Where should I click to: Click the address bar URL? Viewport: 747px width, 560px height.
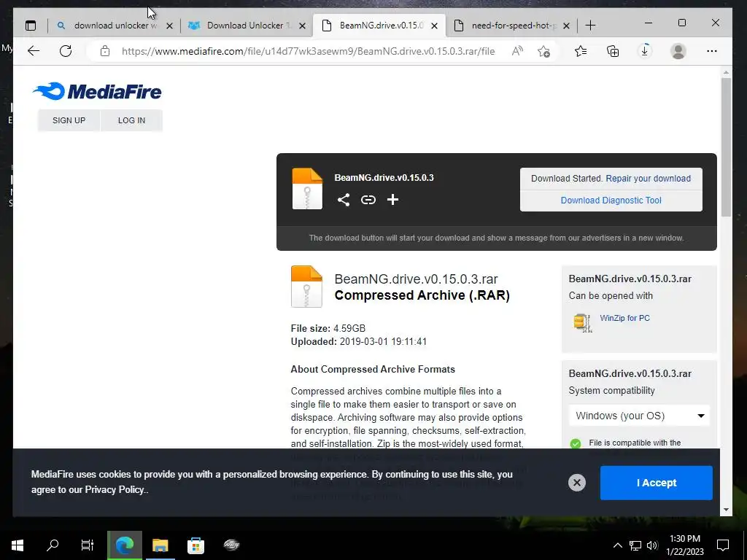tap(308, 52)
